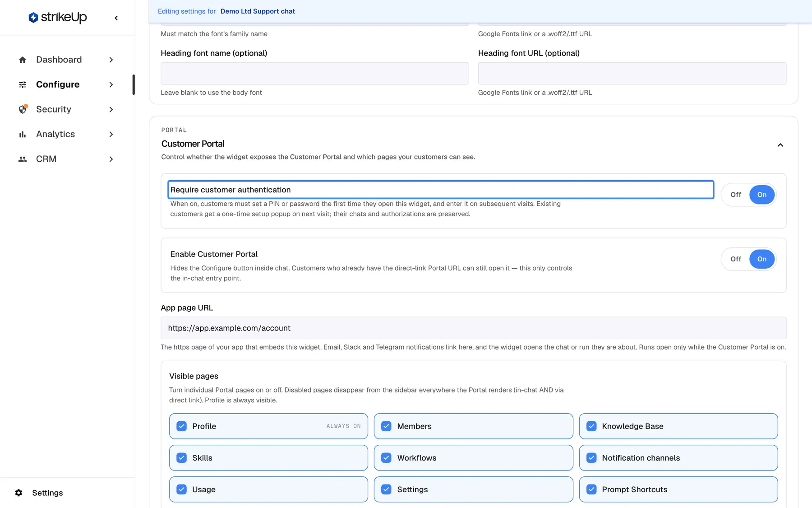Open the Security menu item
Viewport: 812px width, 508px height.
point(67,109)
